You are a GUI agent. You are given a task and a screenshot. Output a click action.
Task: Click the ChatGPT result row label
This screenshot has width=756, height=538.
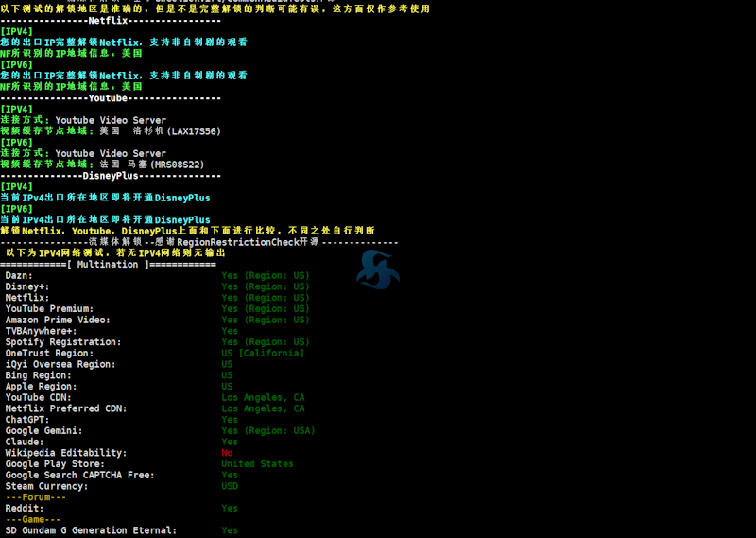pos(27,420)
